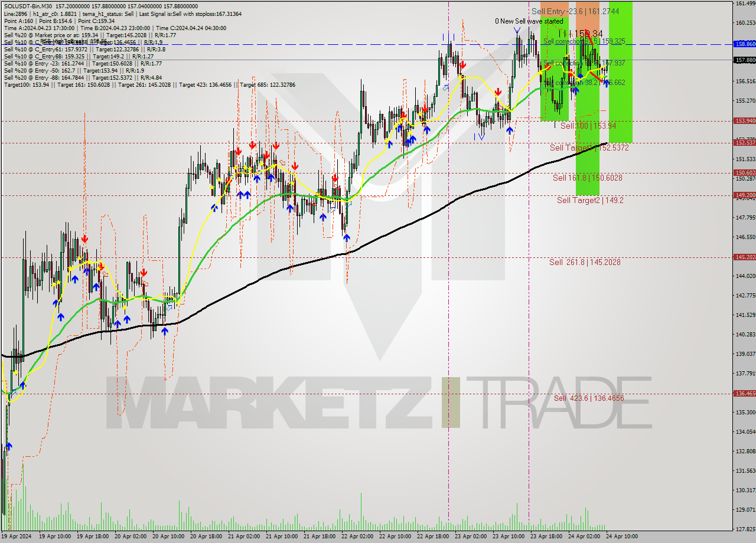The width and height of the screenshot is (756, 543).
Task: Click the 'Sell 423.6 | 136.4656' label
Action: point(588,398)
